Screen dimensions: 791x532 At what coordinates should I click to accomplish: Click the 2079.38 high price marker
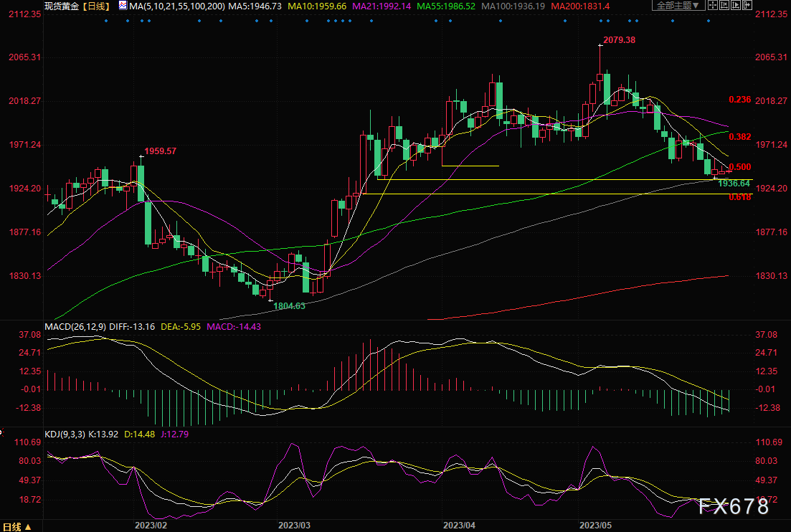click(620, 40)
